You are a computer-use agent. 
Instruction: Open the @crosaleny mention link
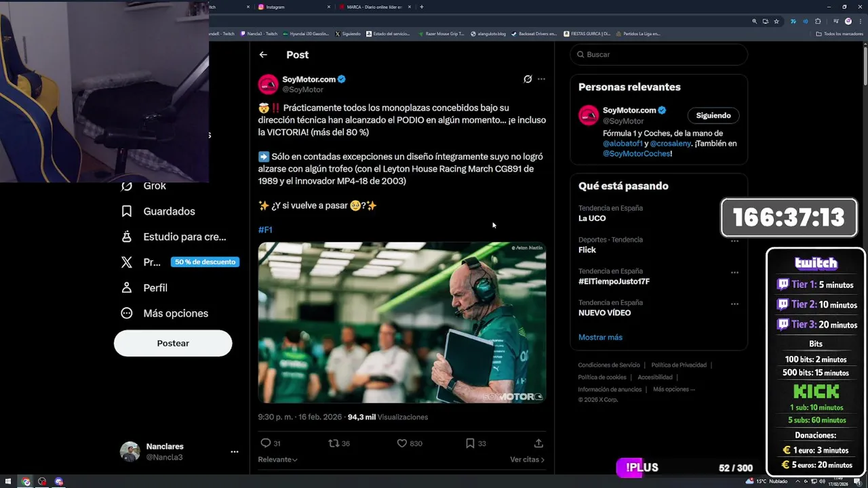pyautogui.click(x=672, y=144)
